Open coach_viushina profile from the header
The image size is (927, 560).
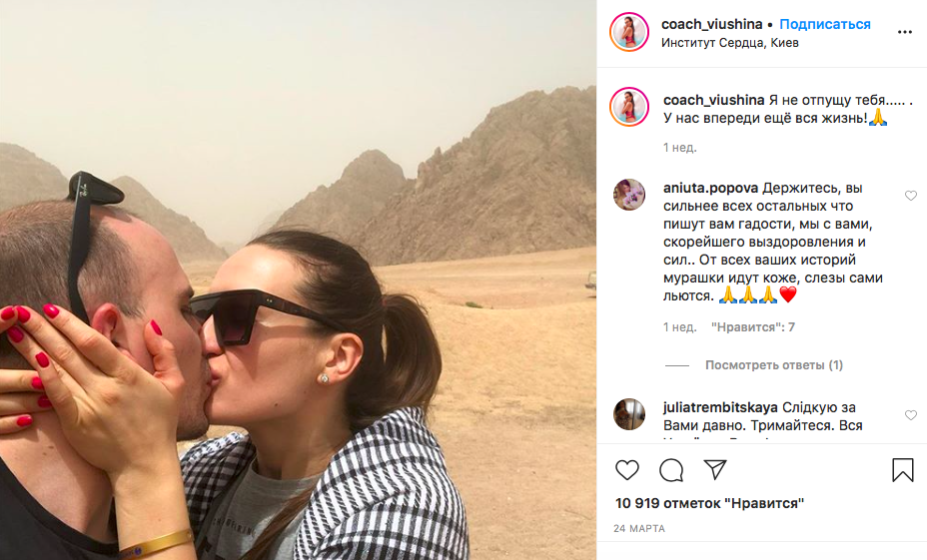pyautogui.click(x=712, y=24)
